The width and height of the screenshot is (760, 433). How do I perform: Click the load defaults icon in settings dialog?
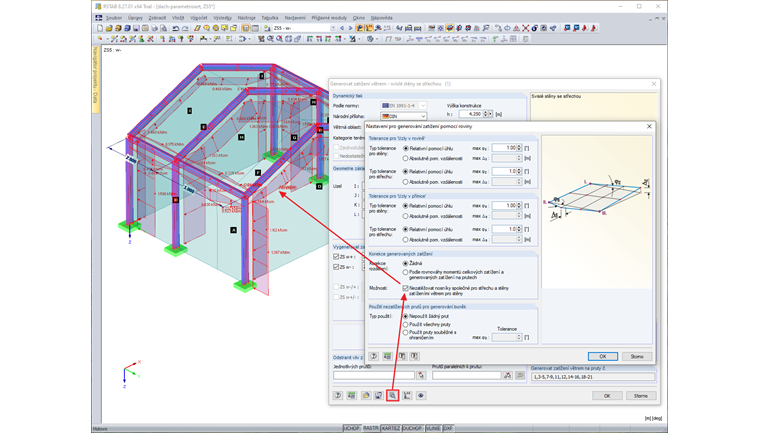pyautogui.click(x=402, y=356)
